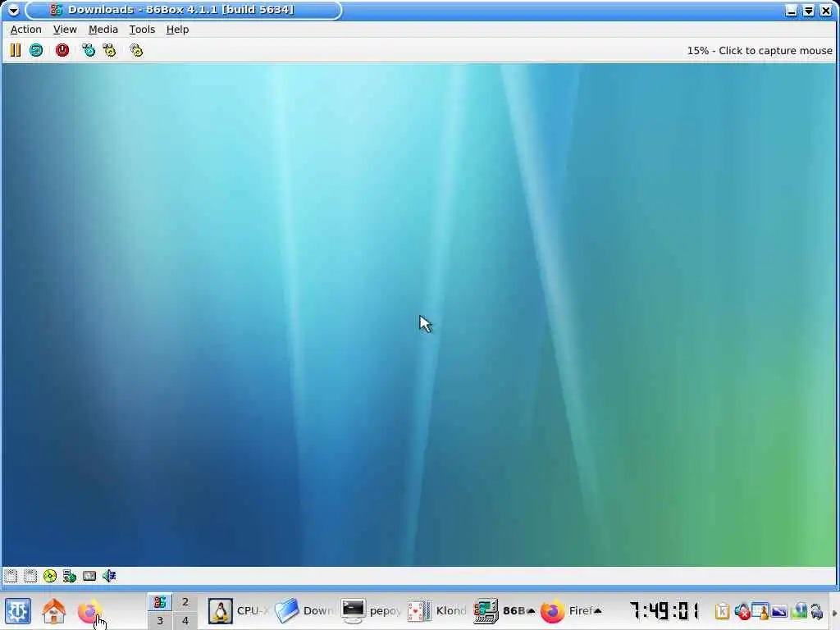Image resolution: width=840 pixels, height=630 pixels.
Task: Open the Help menu
Action: [177, 30]
